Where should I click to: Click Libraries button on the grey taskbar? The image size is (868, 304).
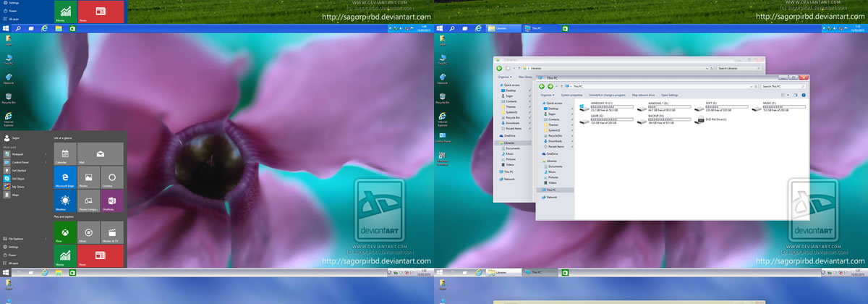[x=504, y=272]
